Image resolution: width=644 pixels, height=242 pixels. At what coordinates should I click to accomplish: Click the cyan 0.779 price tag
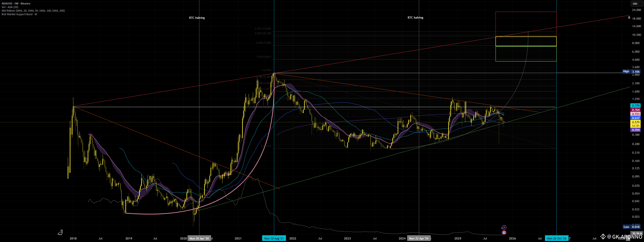click(x=636, y=105)
